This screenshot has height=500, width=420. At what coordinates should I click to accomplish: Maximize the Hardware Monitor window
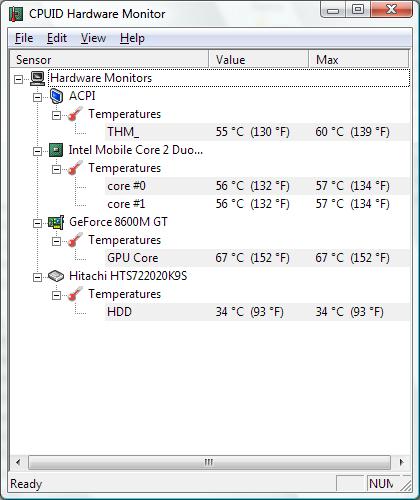358,10
